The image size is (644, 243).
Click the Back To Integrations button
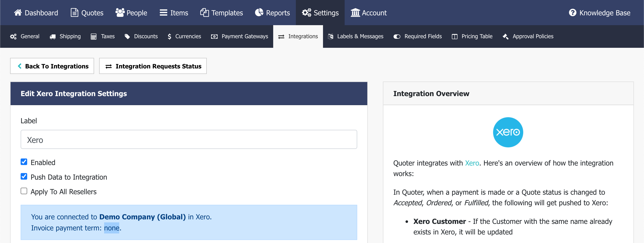pyautogui.click(x=52, y=66)
